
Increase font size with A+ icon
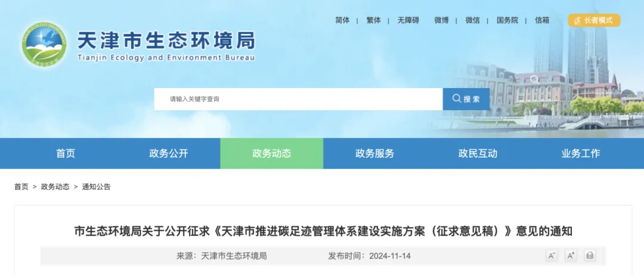click(x=571, y=256)
